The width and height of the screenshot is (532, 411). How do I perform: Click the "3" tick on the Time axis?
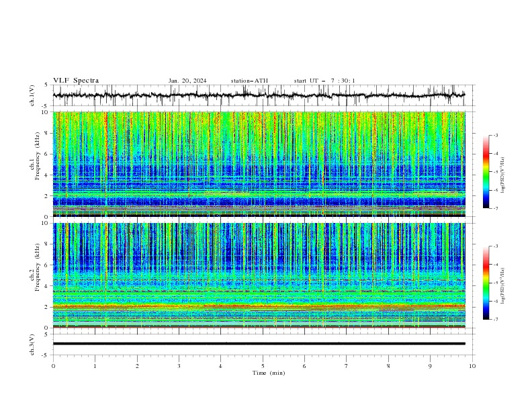tap(179, 366)
